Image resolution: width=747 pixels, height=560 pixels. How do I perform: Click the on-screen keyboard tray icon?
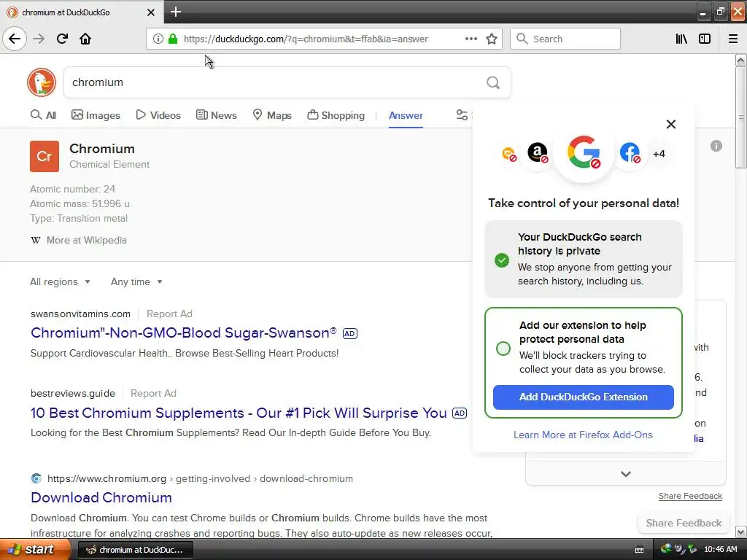click(639, 550)
